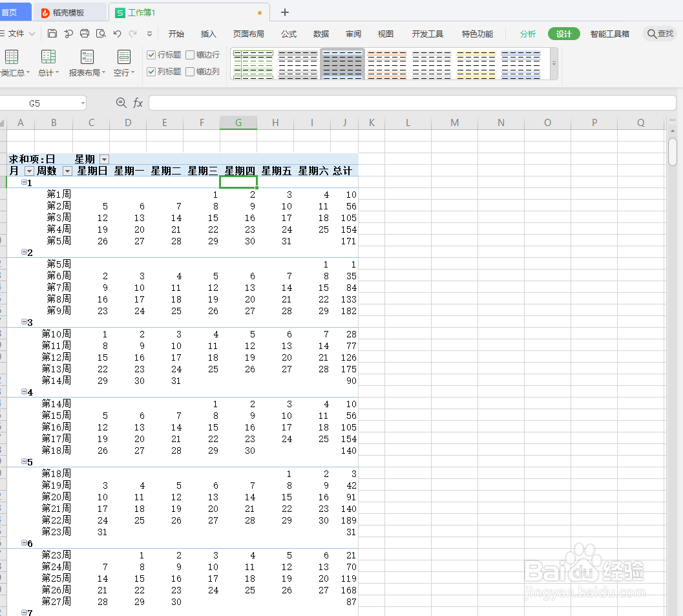Screen dimensions: 683x616
Task: Click the zoom magnifier beside formula bar
Action: tap(121, 103)
